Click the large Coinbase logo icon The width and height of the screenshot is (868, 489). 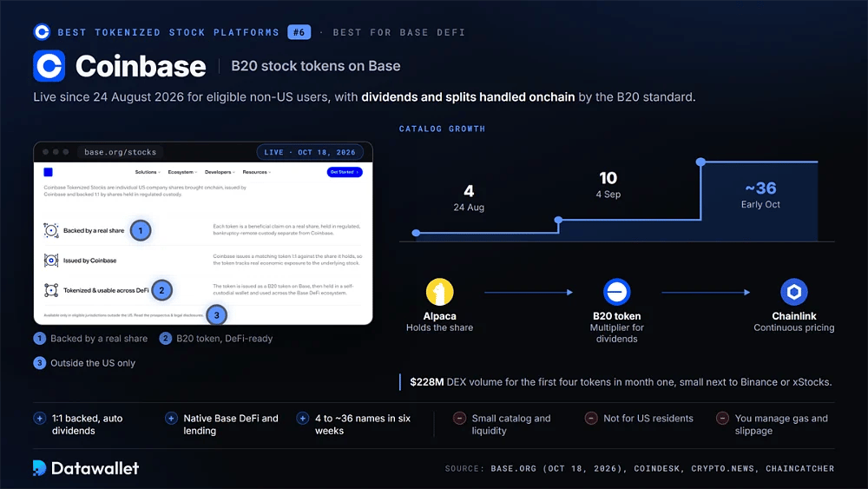[x=49, y=66]
